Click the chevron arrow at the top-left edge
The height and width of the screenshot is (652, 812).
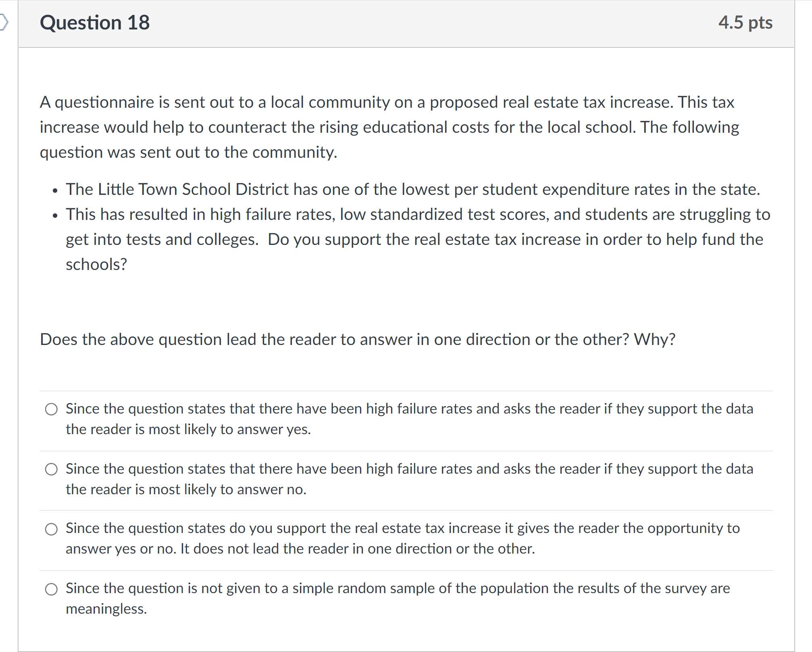(3, 23)
